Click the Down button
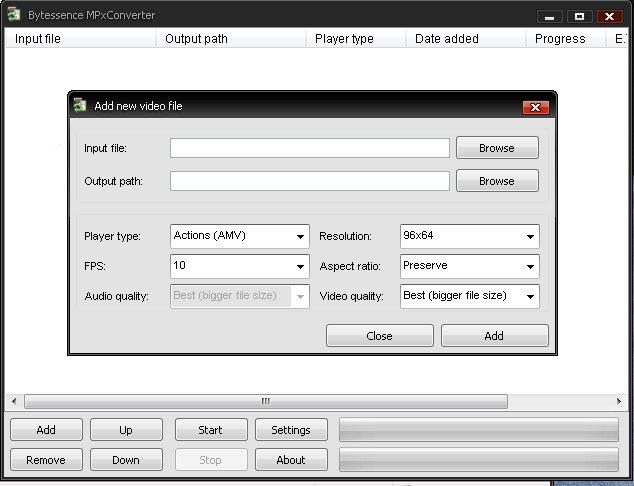 click(x=126, y=460)
